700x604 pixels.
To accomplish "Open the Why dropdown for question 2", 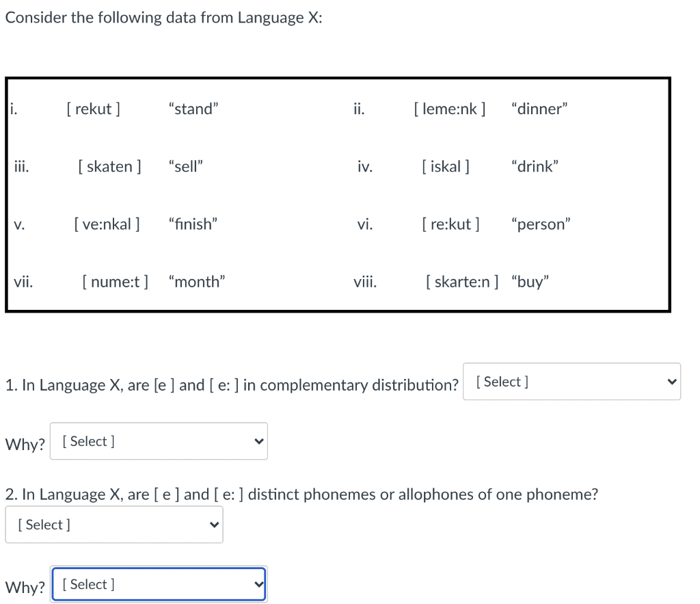I will click(159, 584).
